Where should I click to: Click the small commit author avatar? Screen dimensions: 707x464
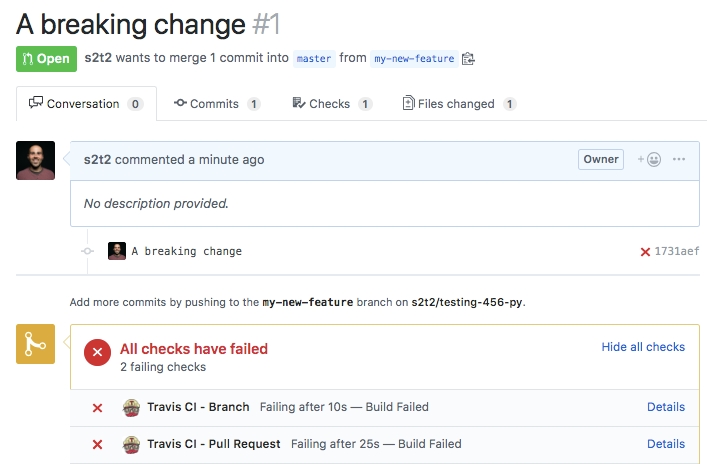[117, 251]
